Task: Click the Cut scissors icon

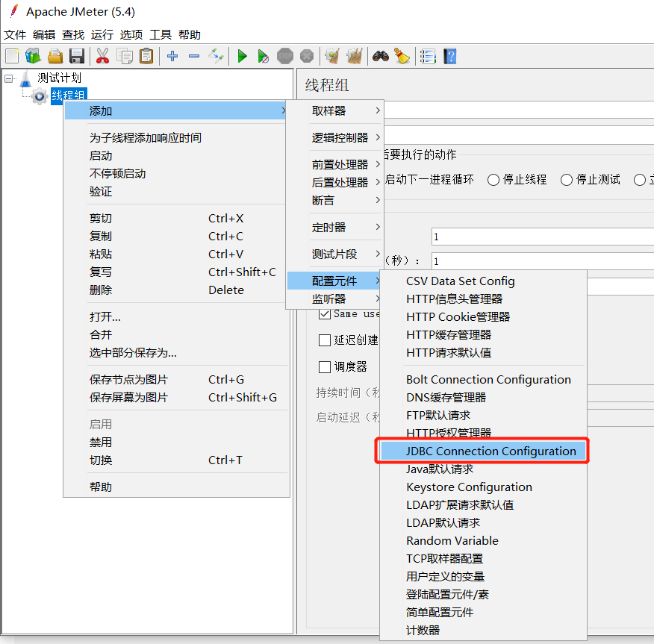Action: (x=102, y=56)
